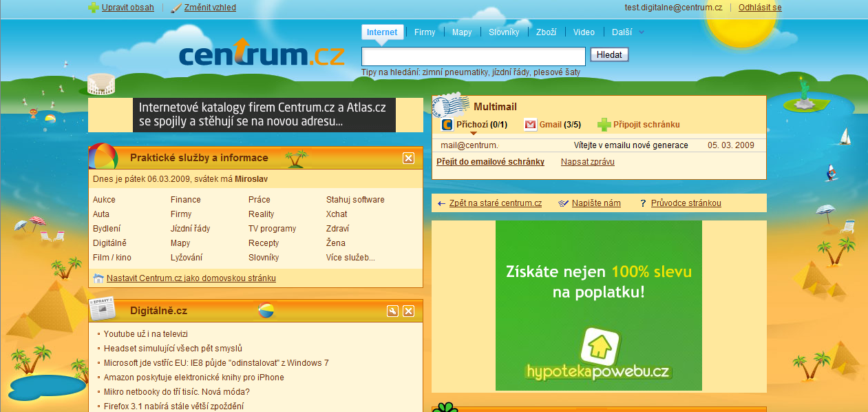This screenshot has width=868, height=412.
Task: Switch to the Firmy search tab
Action: click(x=425, y=32)
